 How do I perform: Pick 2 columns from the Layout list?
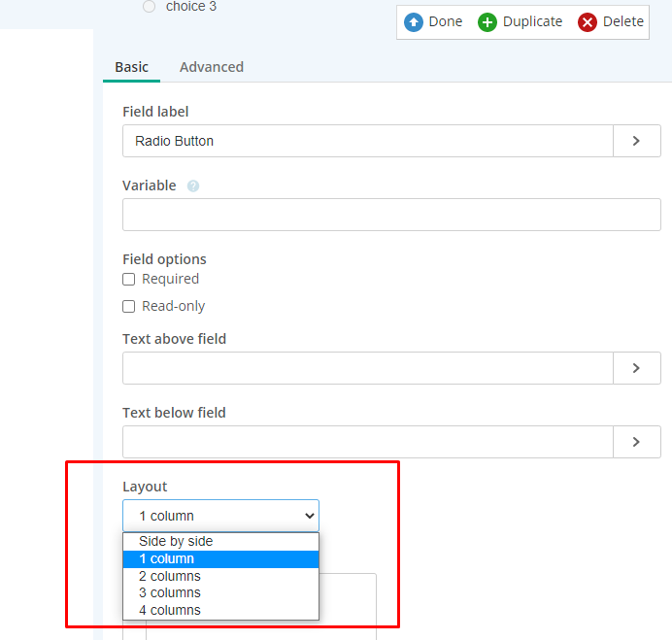click(x=170, y=576)
